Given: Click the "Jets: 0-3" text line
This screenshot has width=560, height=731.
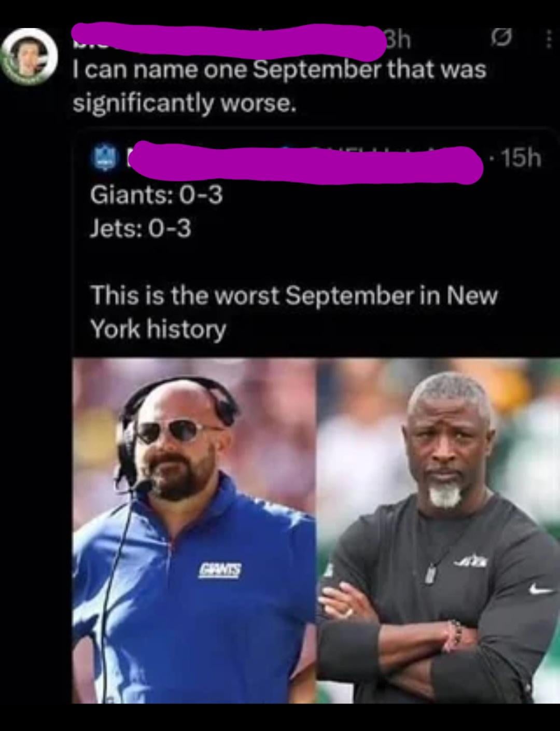Looking at the screenshot, I should pos(141,228).
